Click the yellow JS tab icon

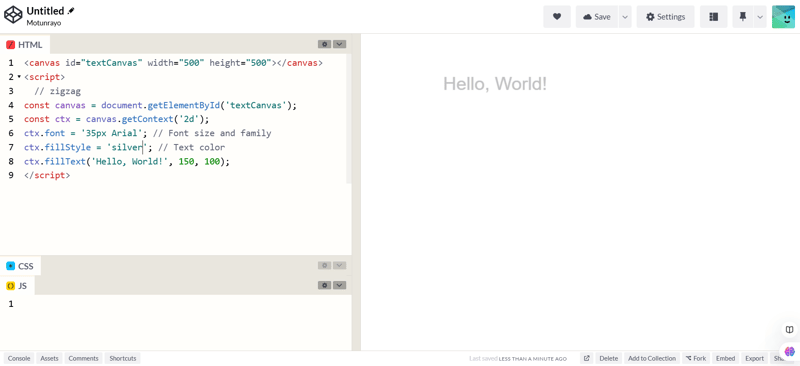(10, 286)
